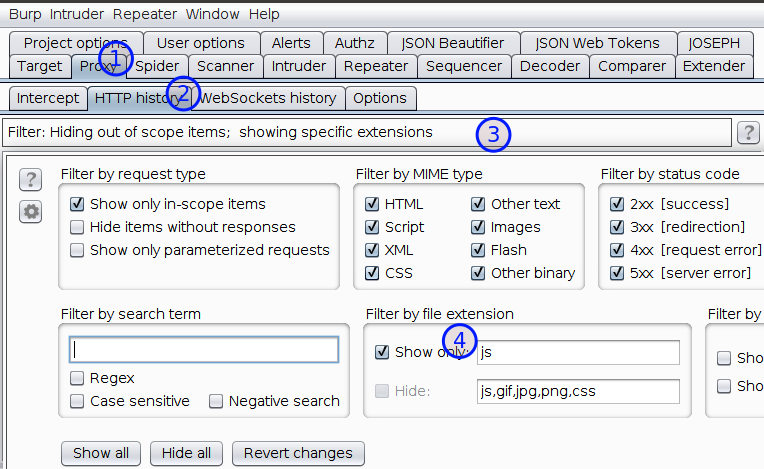This screenshot has width=764, height=469.
Task: Enable Show only parameterized requests
Action: coord(77,250)
